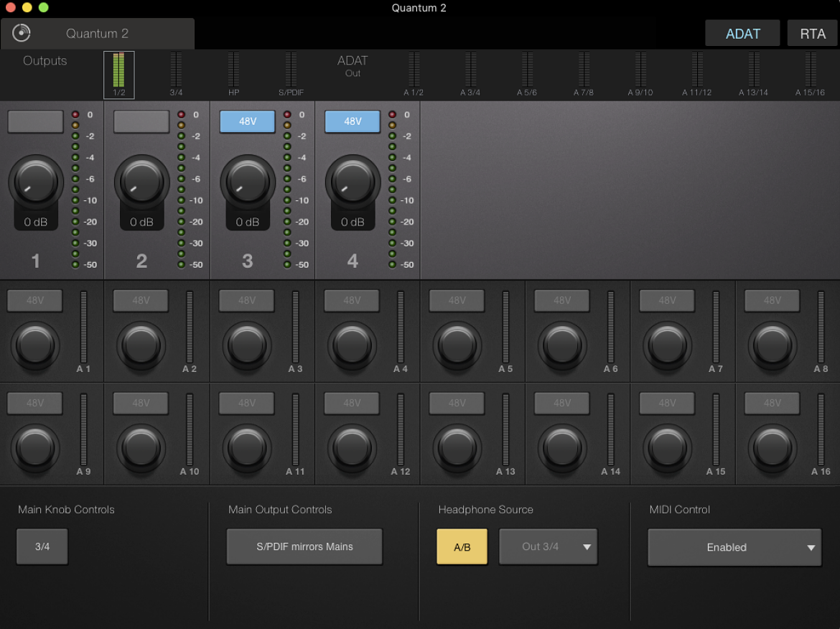The width and height of the screenshot is (840, 629).
Task: Toggle the A/B headphone source button
Action: [x=462, y=547]
